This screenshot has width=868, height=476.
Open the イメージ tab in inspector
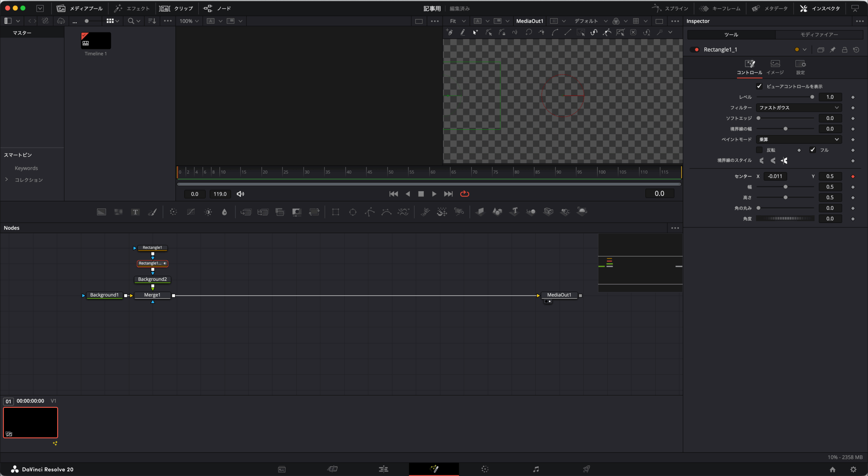[775, 67]
